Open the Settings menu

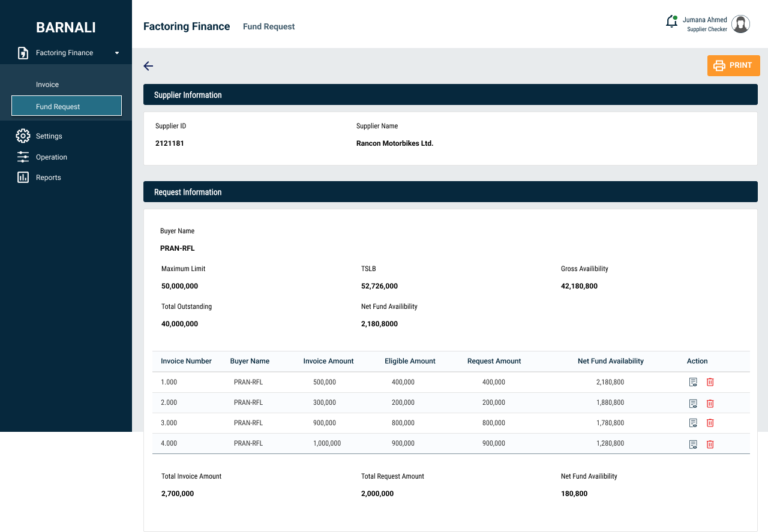pos(49,136)
